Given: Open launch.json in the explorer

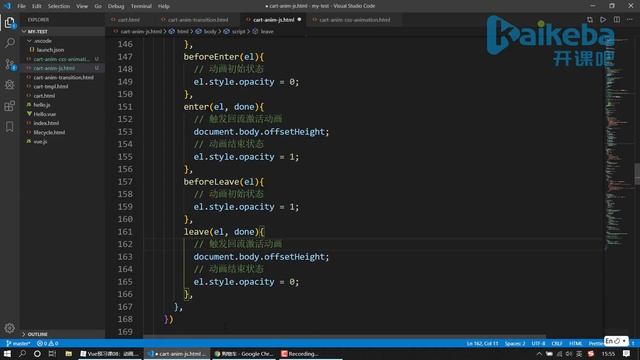Looking at the screenshot, I should tap(50, 50).
